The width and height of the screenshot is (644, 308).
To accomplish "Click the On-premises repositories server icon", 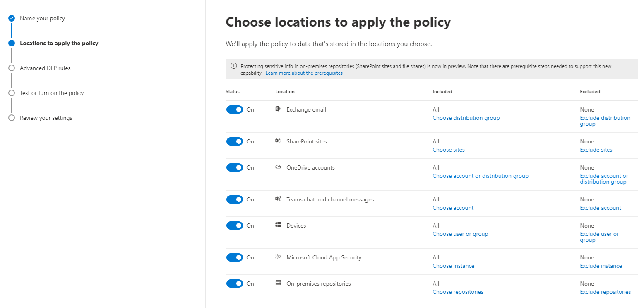I will click(x=279, y=283).
